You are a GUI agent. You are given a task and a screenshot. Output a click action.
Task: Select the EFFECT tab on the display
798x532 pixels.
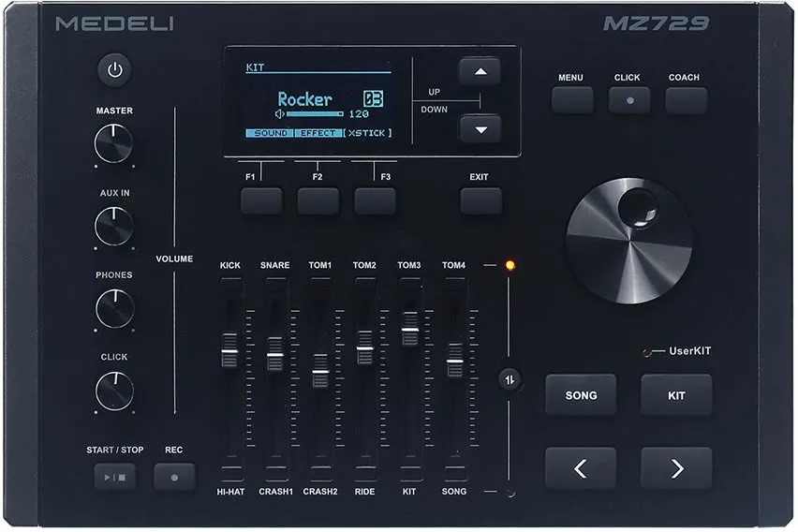point(318,133)
